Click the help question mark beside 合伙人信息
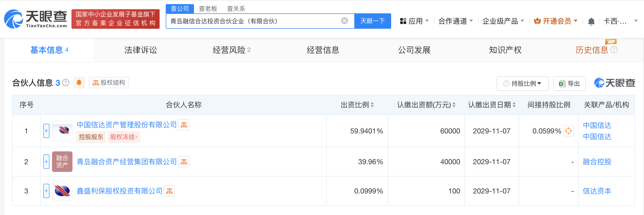644x215 pixels. pyautogui.click(x=66, y=83)
